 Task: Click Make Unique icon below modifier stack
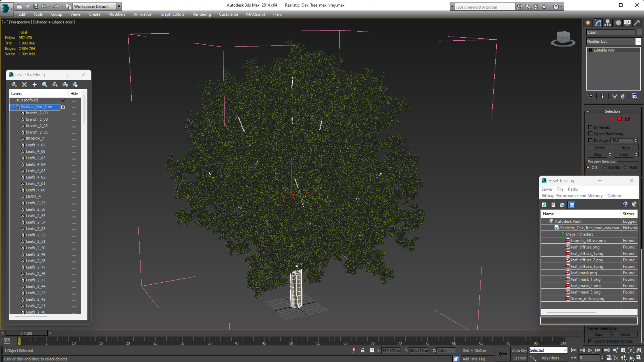pos(614,96)
